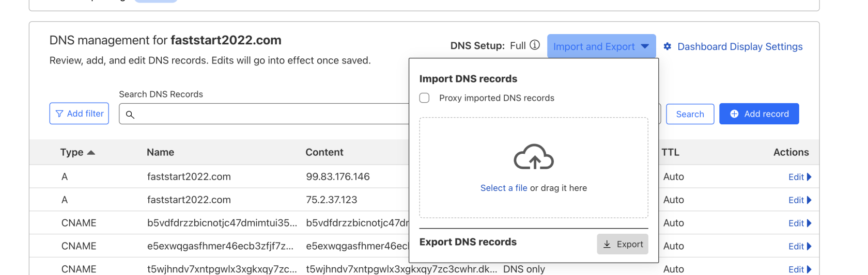The height and width of the screenshot is (275, 868).
Task: Expand Edit for first A record
Action: coord(799,177)
